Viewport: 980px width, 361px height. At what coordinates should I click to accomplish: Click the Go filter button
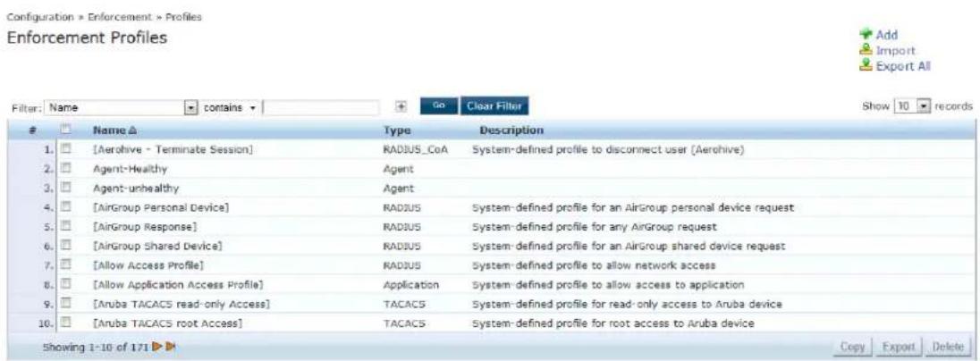click(x=438, y=107)
